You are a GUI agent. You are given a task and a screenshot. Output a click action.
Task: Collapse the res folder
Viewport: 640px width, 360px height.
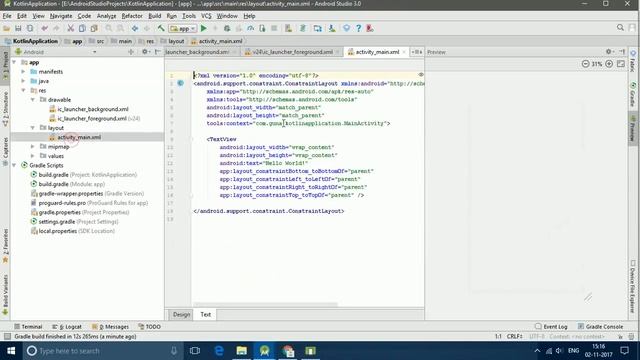[23, 90]
